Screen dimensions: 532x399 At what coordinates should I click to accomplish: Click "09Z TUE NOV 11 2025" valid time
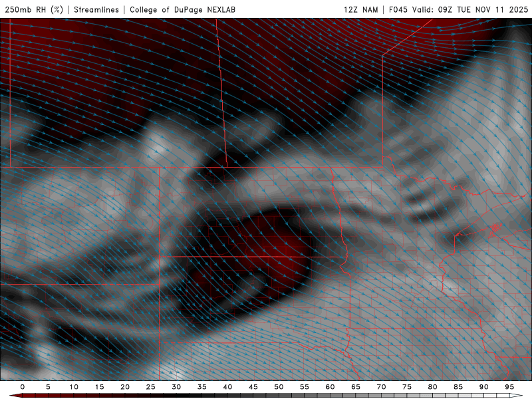point(483,9)
